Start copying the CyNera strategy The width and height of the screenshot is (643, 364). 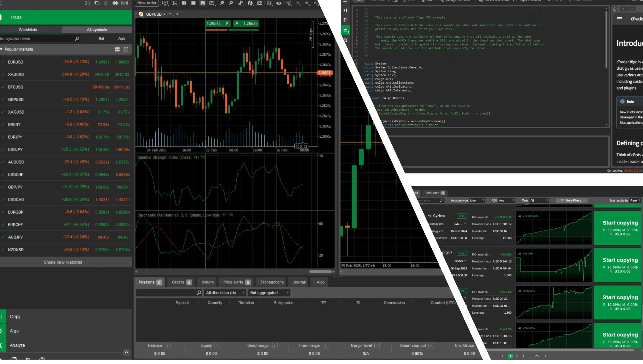(x=618, y=228)
